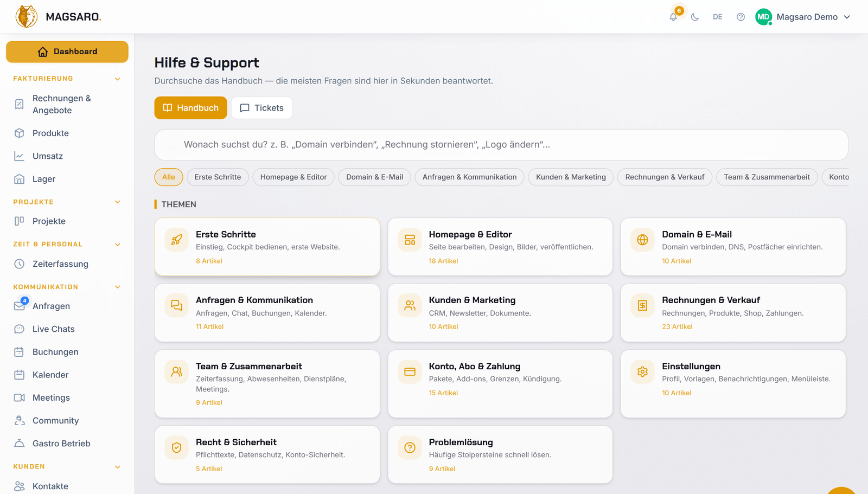Viewport: 868px width, 494px height.
Task: Click the Einstellungen gear icon
Action: (643, 371)
